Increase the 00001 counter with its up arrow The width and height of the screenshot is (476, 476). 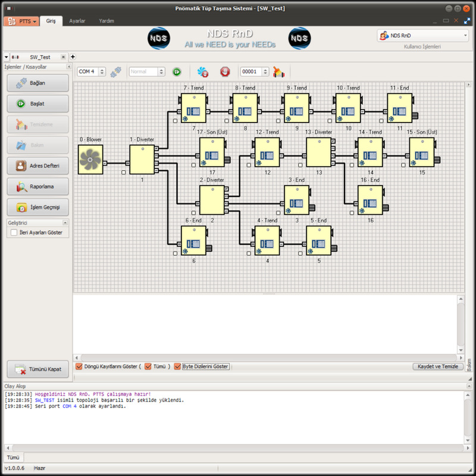pos(265,69)
